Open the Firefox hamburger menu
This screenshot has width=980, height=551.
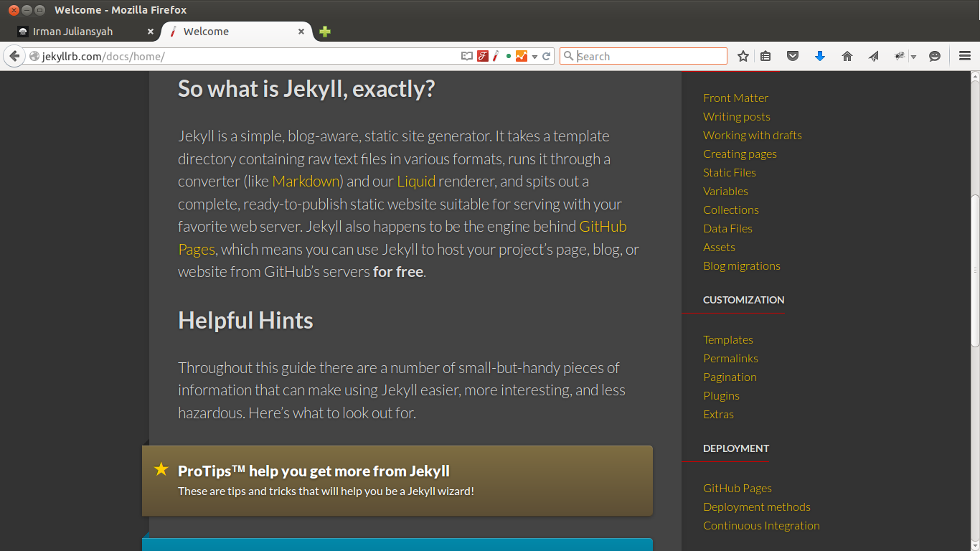[965, 56]
